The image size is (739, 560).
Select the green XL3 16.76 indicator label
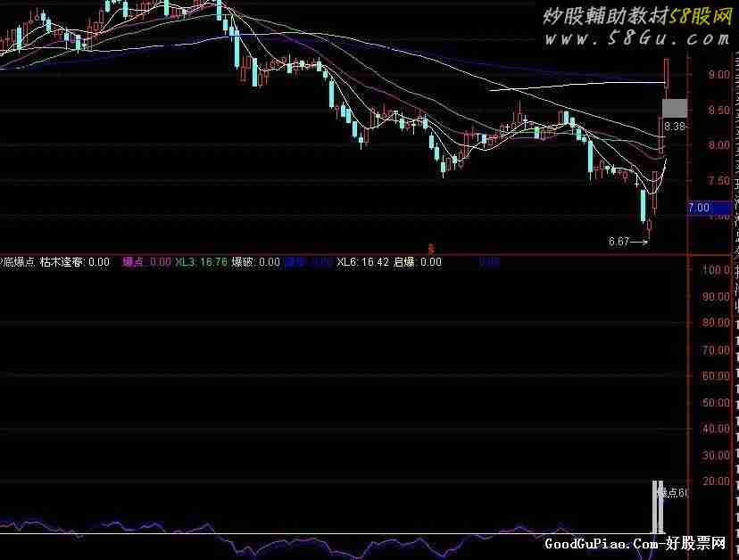point(200,262)
